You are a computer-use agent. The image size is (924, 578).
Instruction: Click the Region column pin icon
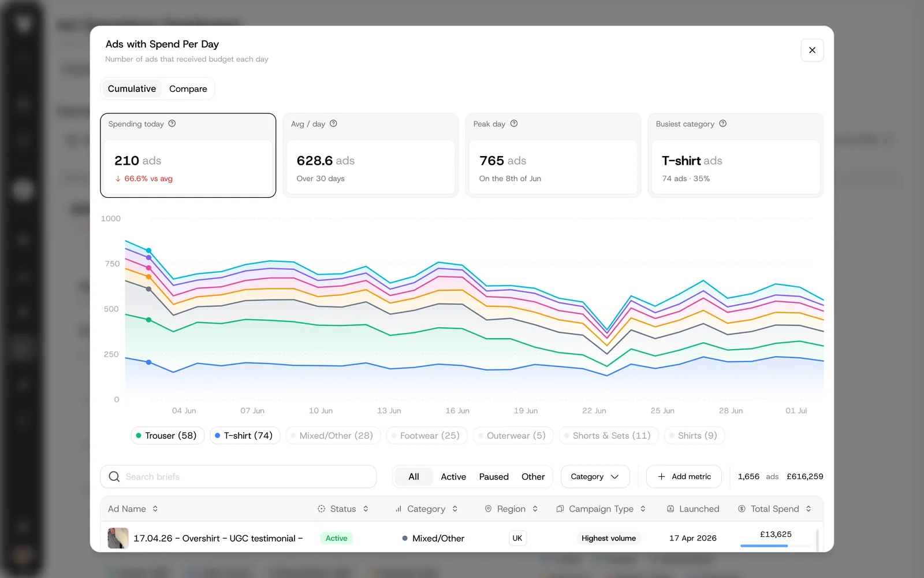coord(488,509)
